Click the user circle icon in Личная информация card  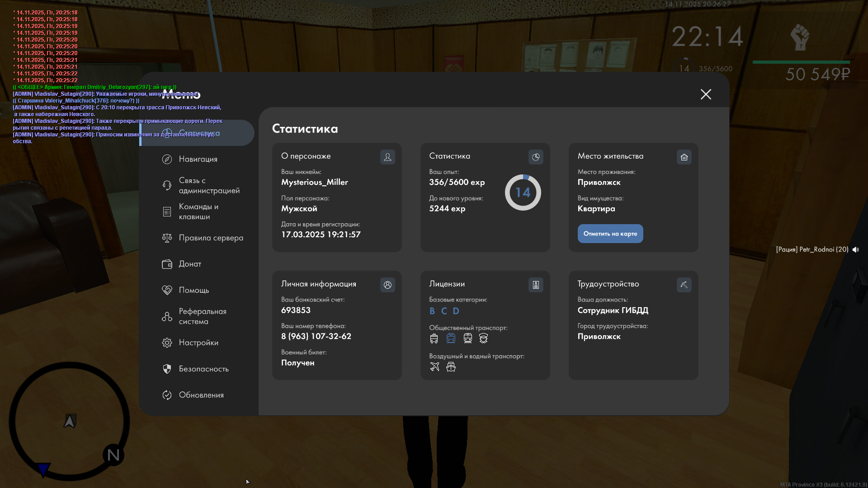(387, 285)
